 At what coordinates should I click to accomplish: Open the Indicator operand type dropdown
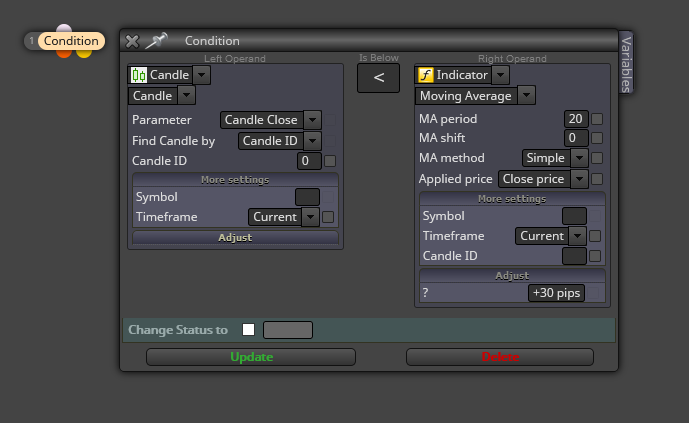click(x=500, y=75)
